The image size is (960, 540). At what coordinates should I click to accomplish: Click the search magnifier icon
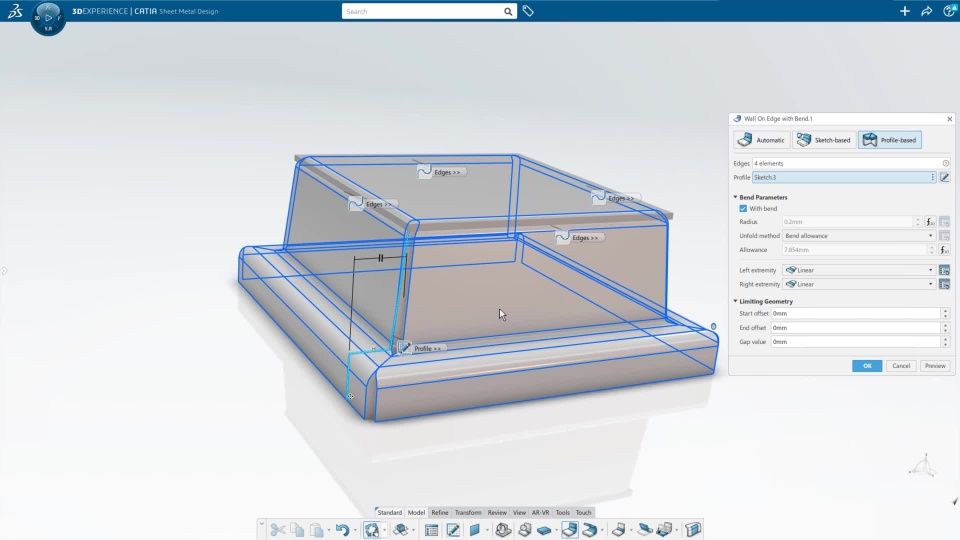(x=508, y=11)
